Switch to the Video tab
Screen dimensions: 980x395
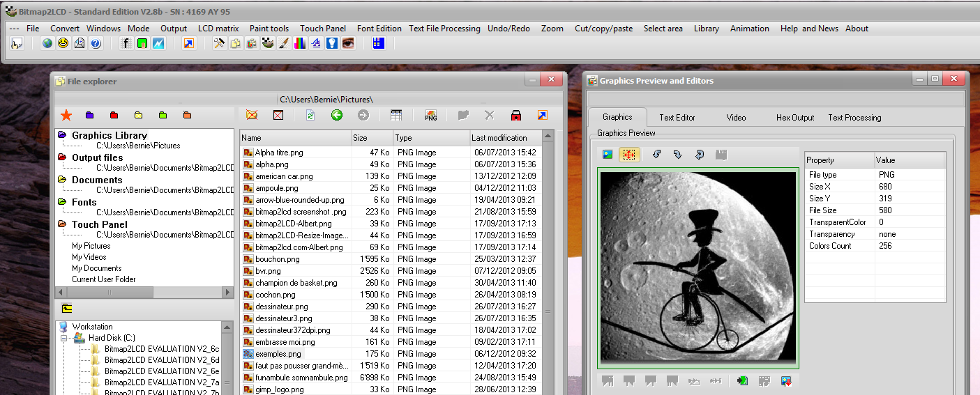pyautogui.click(x=737, y=118)
